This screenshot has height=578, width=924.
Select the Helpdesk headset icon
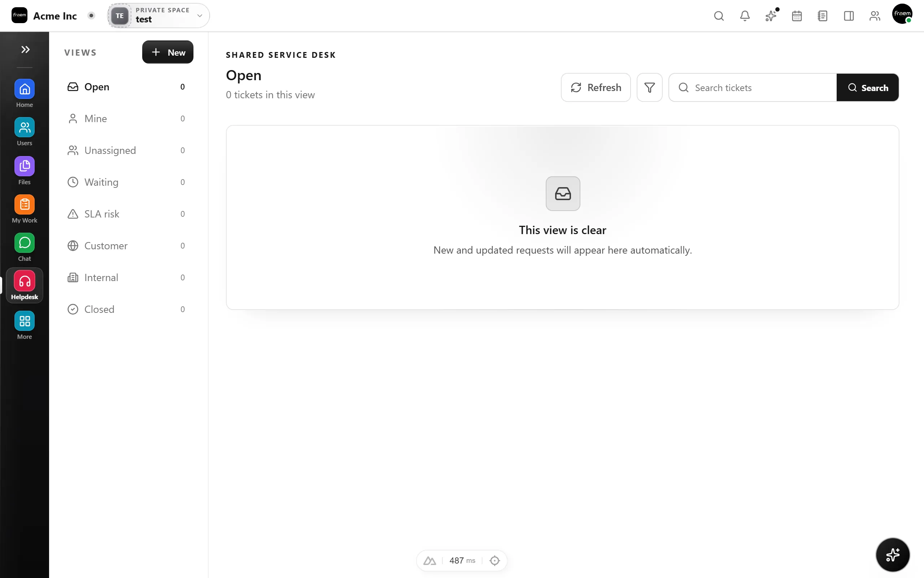click(x=25, y=281)
